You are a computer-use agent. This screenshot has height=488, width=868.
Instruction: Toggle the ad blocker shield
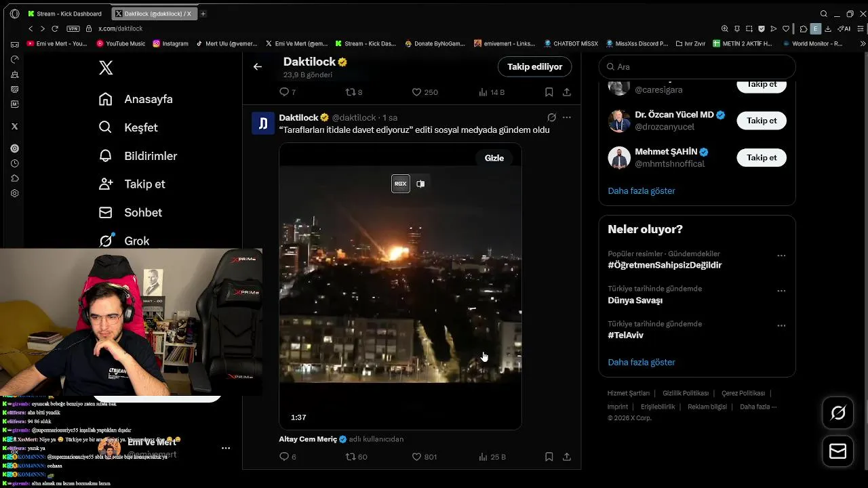pos(762,28)
